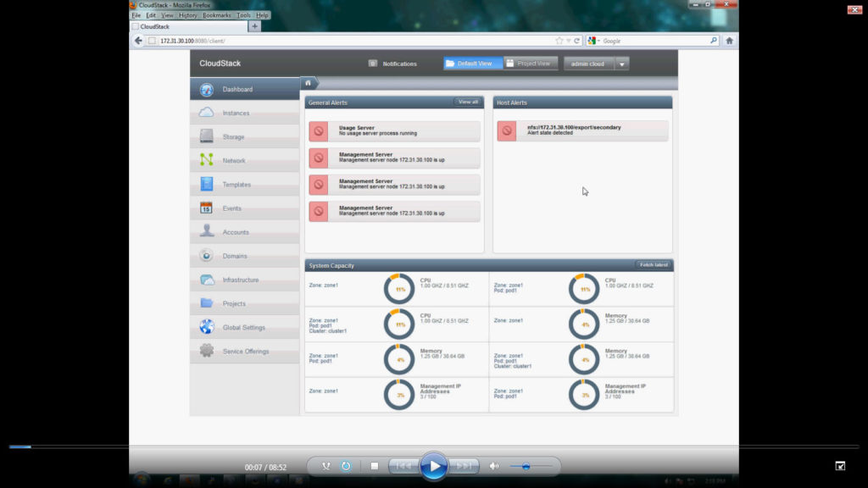Open the Firefox Edit menu
The height and width of the screenshot is (488, 868).
tap(151, 15)
